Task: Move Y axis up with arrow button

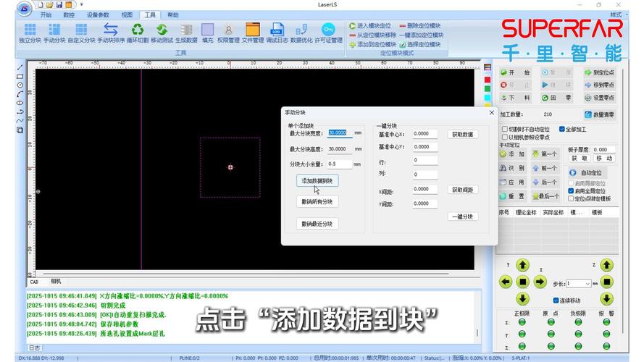Action: (x=522, y=265)
